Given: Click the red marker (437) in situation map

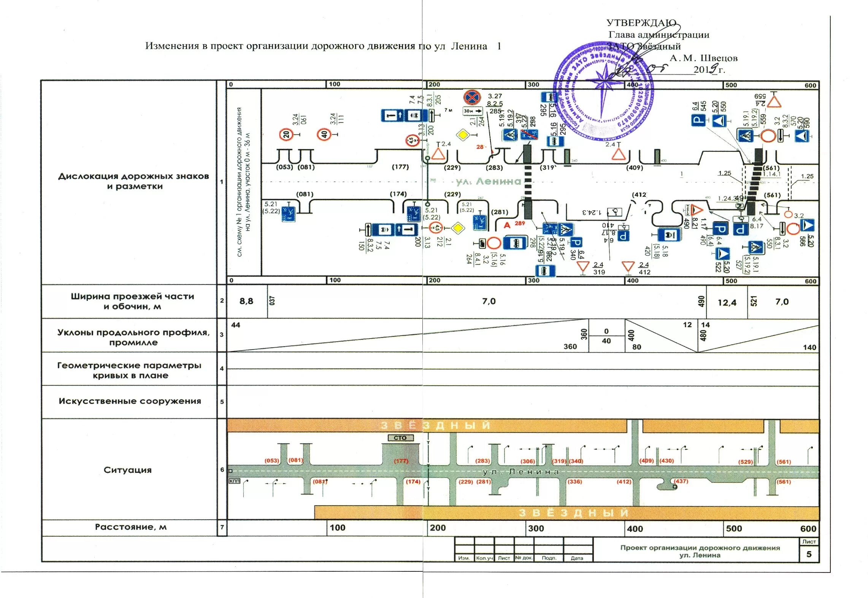Looking at the screenshot, I should [681, 481].
